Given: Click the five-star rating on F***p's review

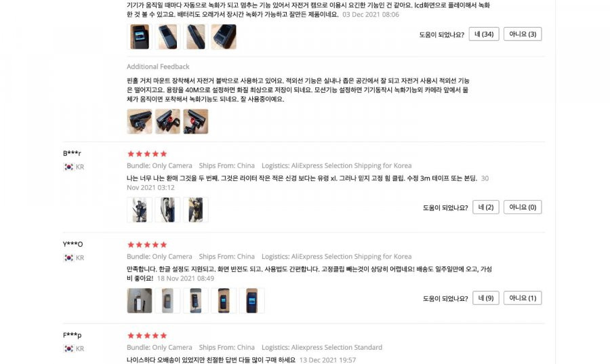Looking at the screenshot, I should [147, 336].
